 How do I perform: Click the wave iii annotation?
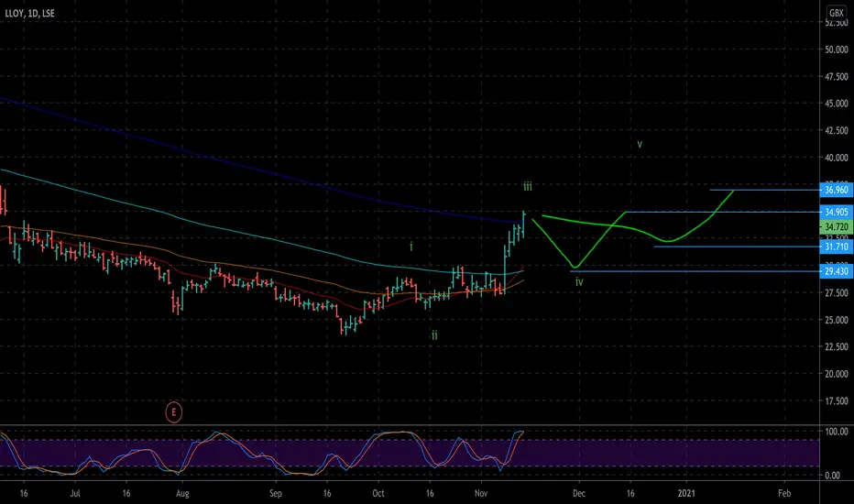coord(528,186)
